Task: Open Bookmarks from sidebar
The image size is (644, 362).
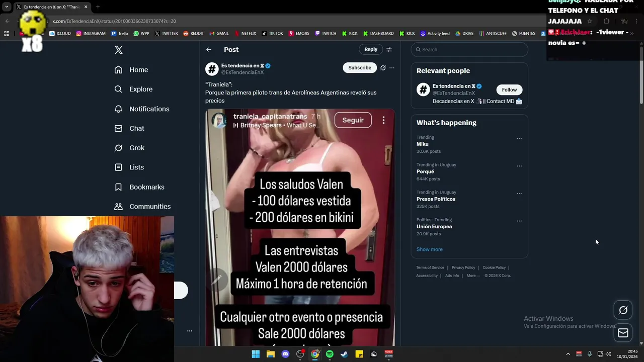Action: [139, 187]
